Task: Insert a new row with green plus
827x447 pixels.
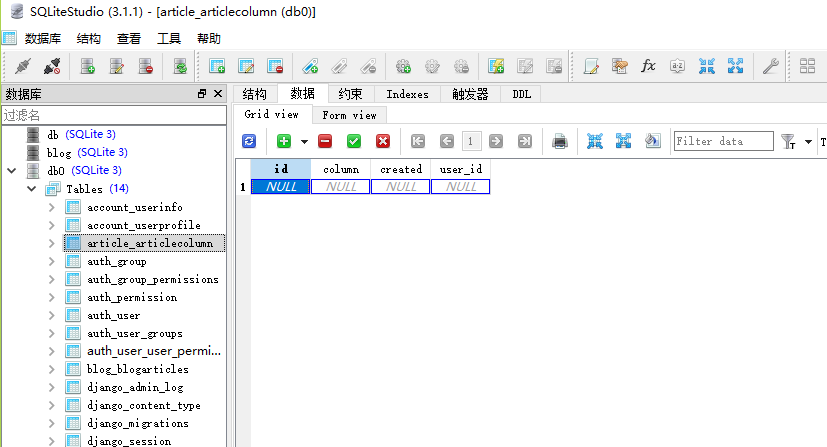Action: click(284, 141)
